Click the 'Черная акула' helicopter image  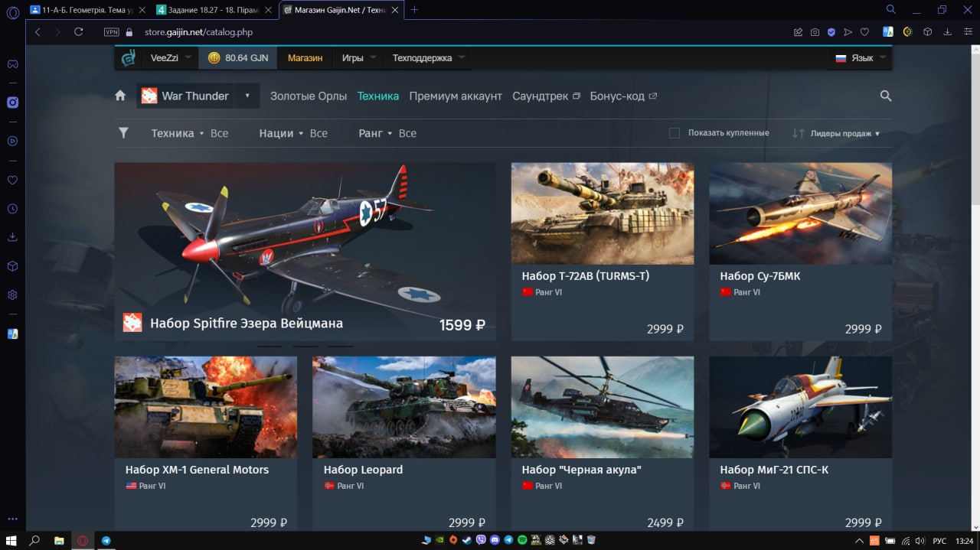[x=603, y=407]
